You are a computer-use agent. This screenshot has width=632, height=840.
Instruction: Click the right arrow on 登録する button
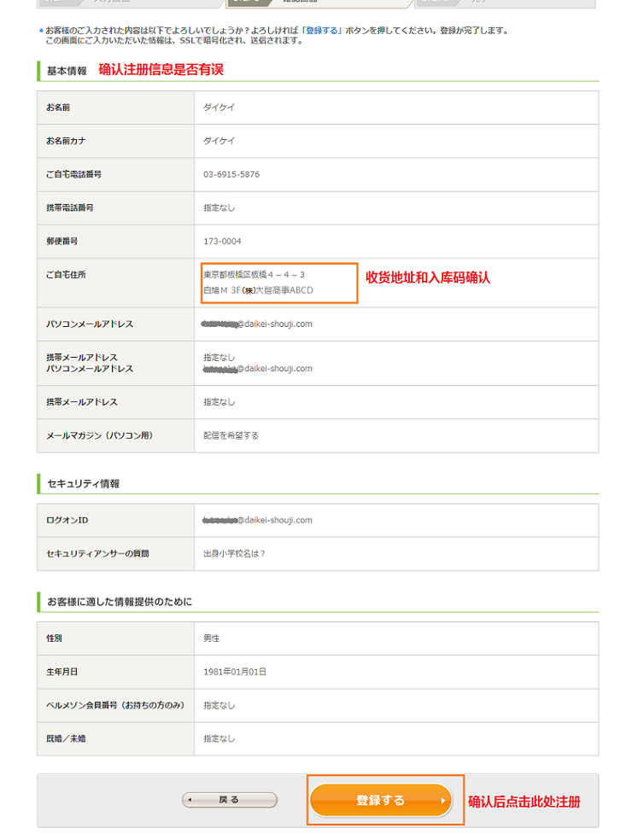pyautogui.click(x=442, y=801)
